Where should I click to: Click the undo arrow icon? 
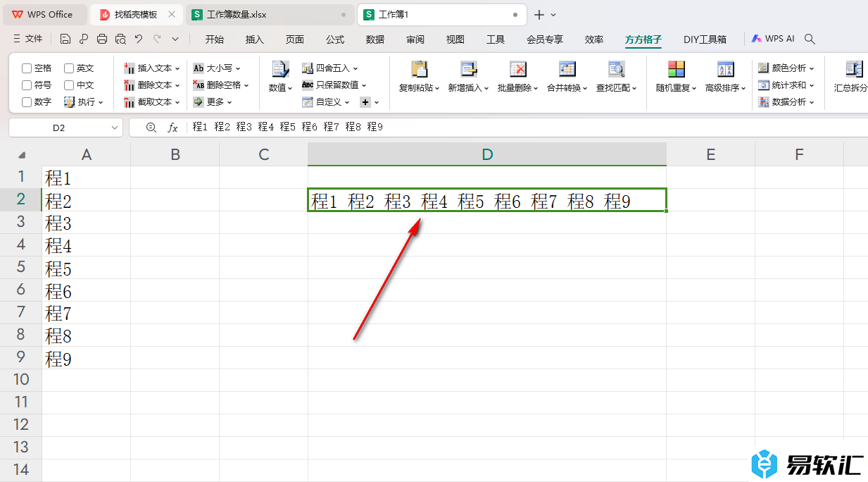tap(139, 39)
